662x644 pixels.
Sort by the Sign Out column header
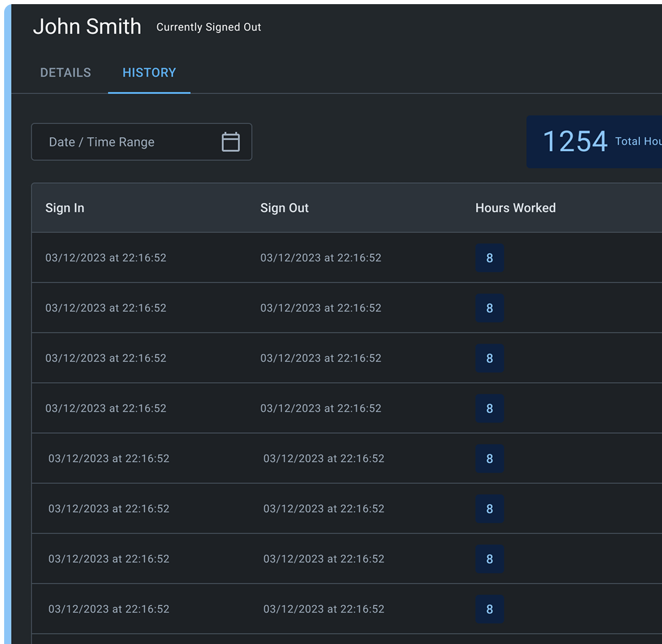(284, 208)
